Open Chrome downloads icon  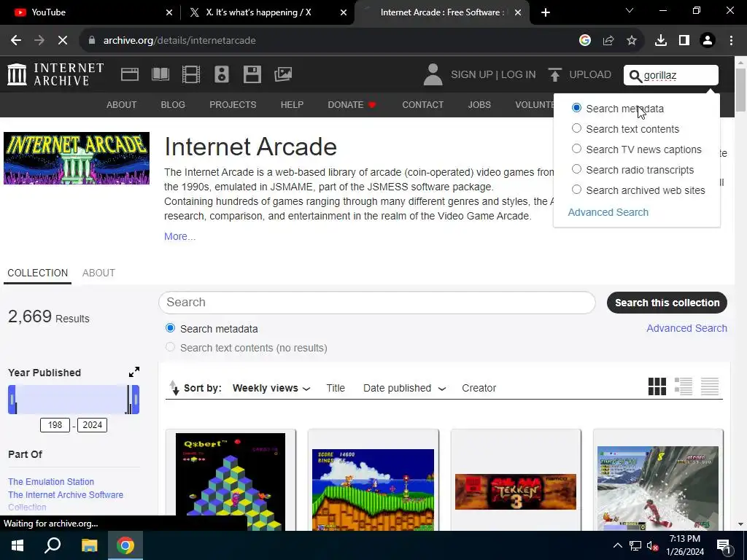[x=661, y=41]
